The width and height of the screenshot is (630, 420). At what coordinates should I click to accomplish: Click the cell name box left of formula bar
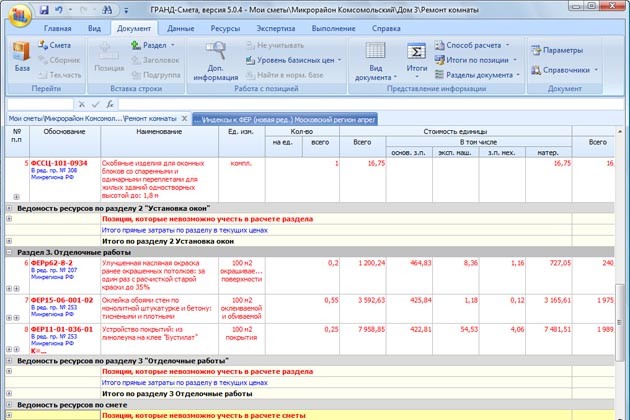pos(40,104)
